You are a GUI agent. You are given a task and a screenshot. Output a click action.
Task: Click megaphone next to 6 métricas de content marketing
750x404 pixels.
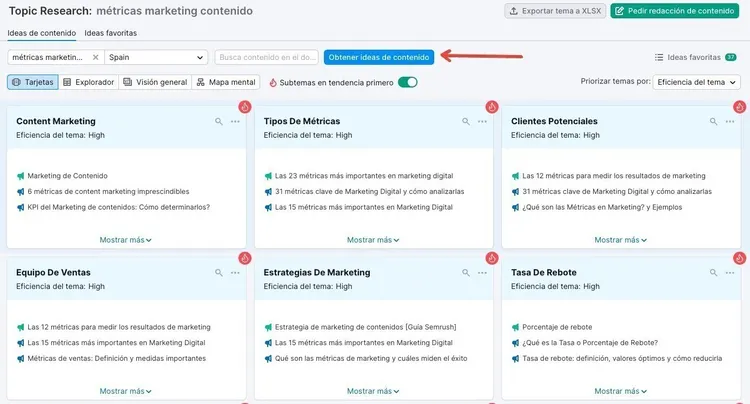(x=21, y=192)
